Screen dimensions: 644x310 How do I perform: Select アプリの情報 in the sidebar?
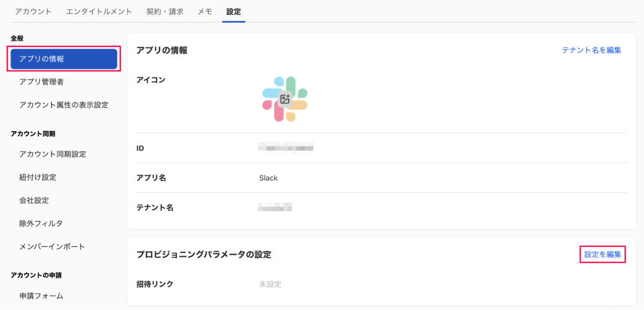pos(64,59)
